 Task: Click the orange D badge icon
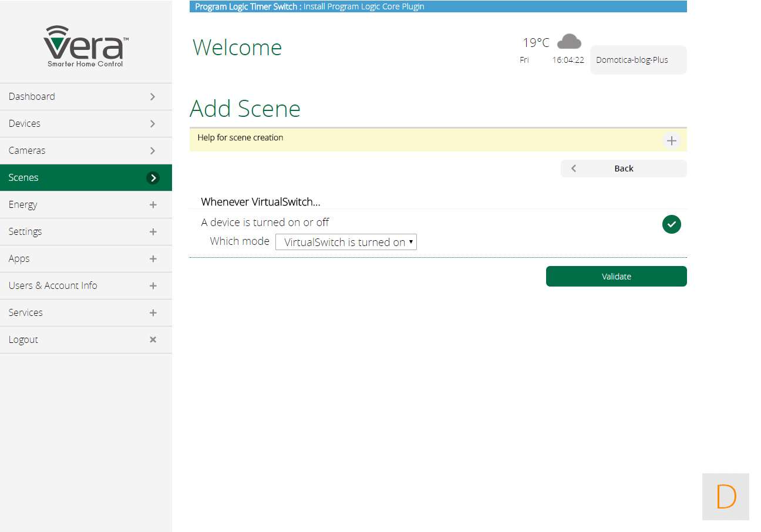726,497
